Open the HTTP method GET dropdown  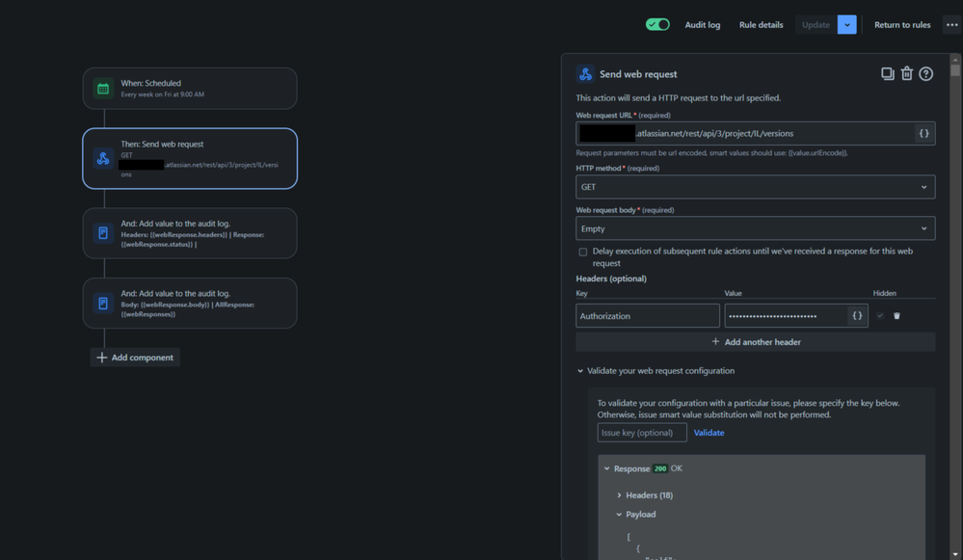756,187
